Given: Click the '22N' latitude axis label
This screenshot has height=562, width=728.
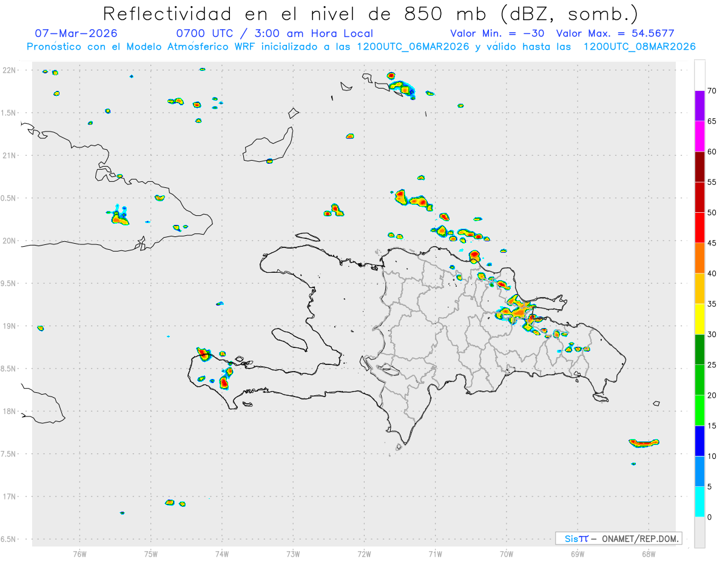Looking at the screenshot, I should [10, 70].
